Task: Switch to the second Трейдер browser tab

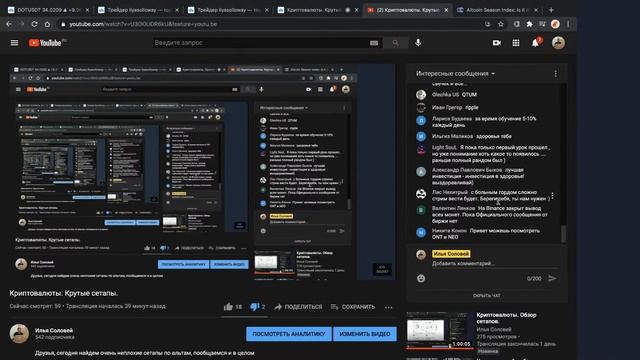Action: point(228,10)
